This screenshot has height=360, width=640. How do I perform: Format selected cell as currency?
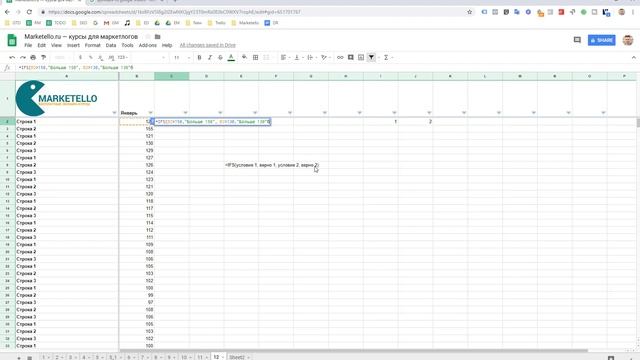(x=80, y=58)
